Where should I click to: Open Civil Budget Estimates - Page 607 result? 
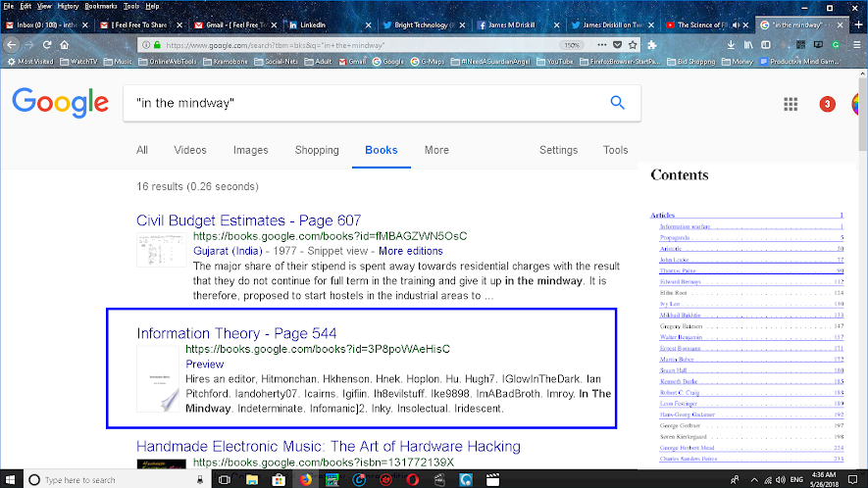tap(248, 220)
